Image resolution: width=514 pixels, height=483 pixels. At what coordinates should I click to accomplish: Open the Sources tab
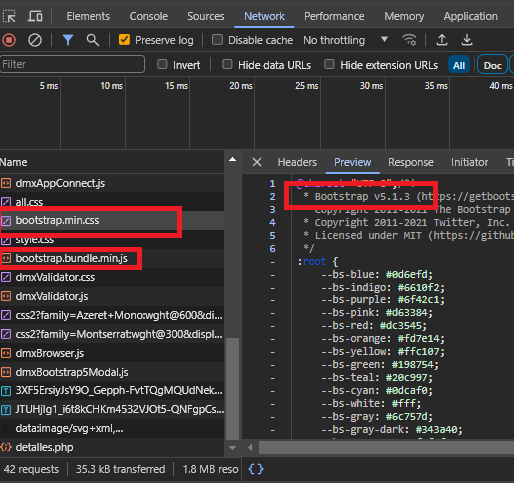pyautogui.click(x=206, y=16)
